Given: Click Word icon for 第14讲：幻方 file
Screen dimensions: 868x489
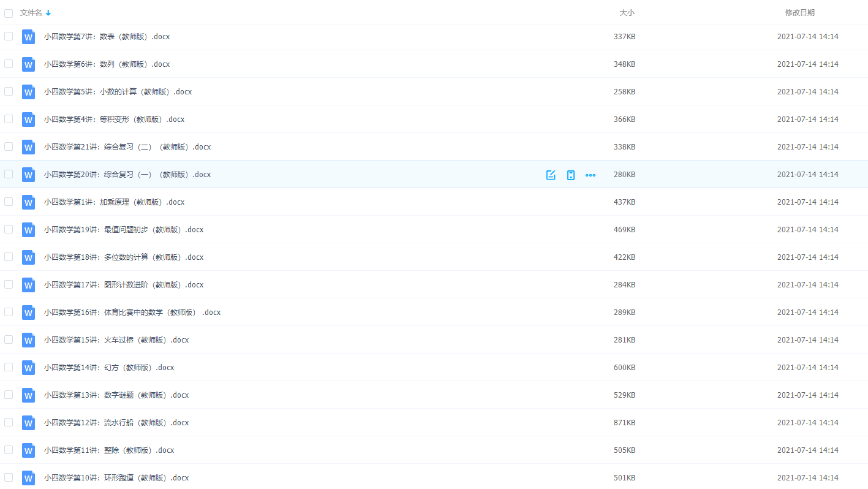Looking at the screenshot, I should (28, 368).
